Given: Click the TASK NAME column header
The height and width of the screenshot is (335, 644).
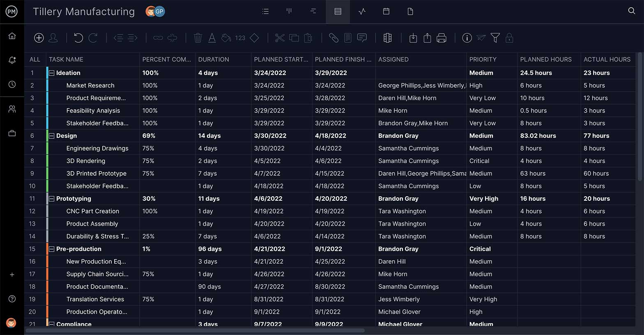Looking at the screenshot, I should (66, 60).
